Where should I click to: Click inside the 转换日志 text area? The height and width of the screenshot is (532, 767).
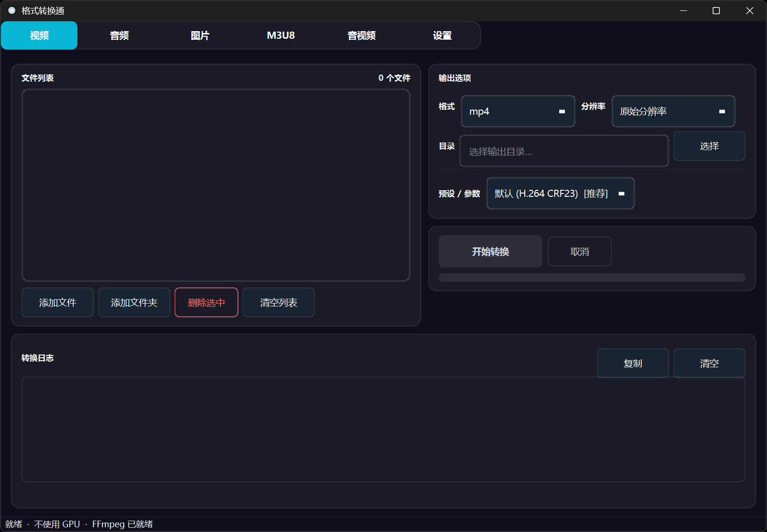(x=383, y=430)
